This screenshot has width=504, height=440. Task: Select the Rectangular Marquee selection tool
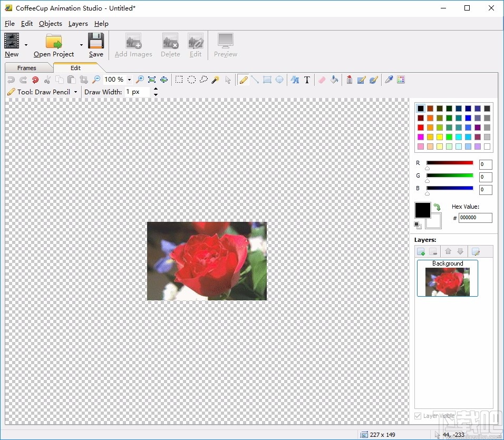(179, 80)
